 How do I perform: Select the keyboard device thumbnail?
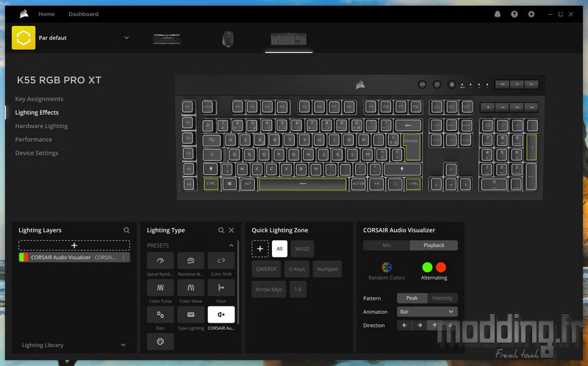289,39
